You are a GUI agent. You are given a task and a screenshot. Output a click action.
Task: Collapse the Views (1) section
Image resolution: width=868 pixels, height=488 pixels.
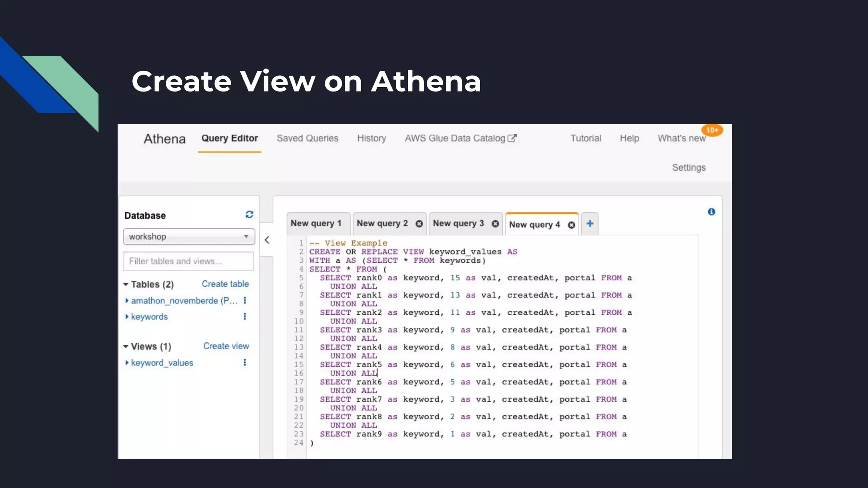pos(126,347)
